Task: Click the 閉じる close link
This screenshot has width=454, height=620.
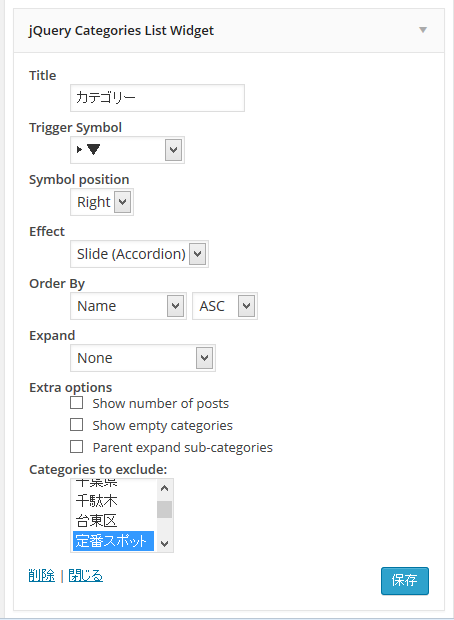Action: point(86,576)
